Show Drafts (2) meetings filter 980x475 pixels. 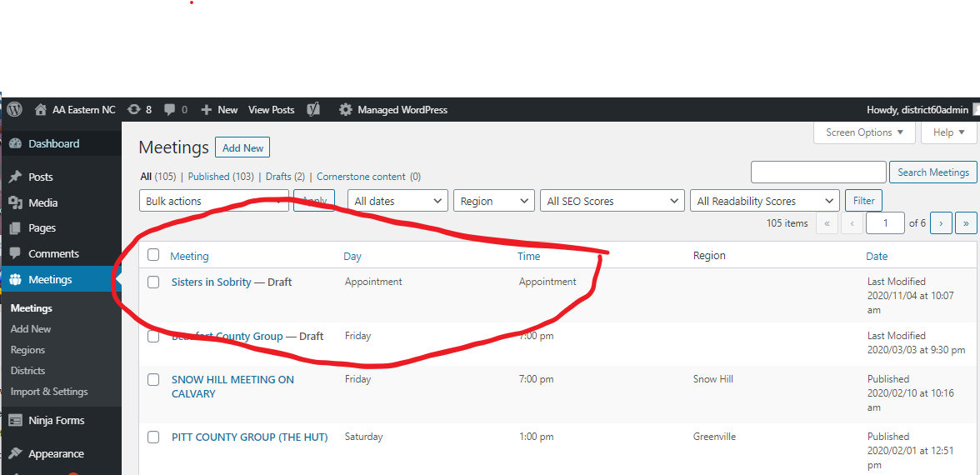tap(285, 177)
